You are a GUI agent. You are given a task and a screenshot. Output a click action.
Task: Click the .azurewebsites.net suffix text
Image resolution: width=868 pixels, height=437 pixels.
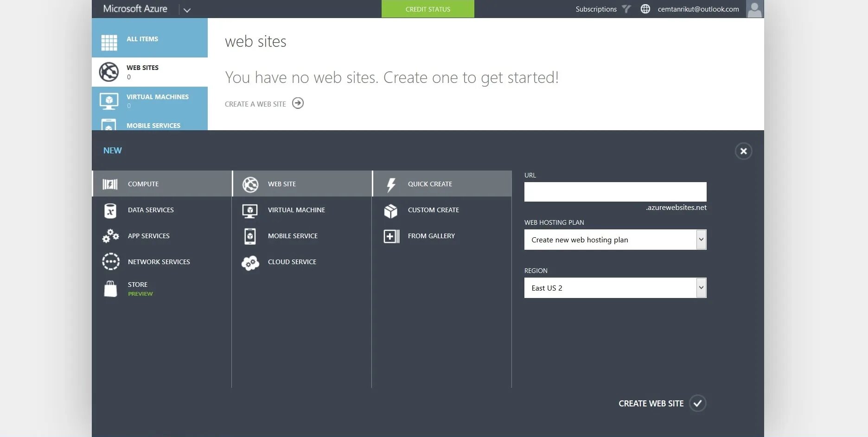[676, 208]
